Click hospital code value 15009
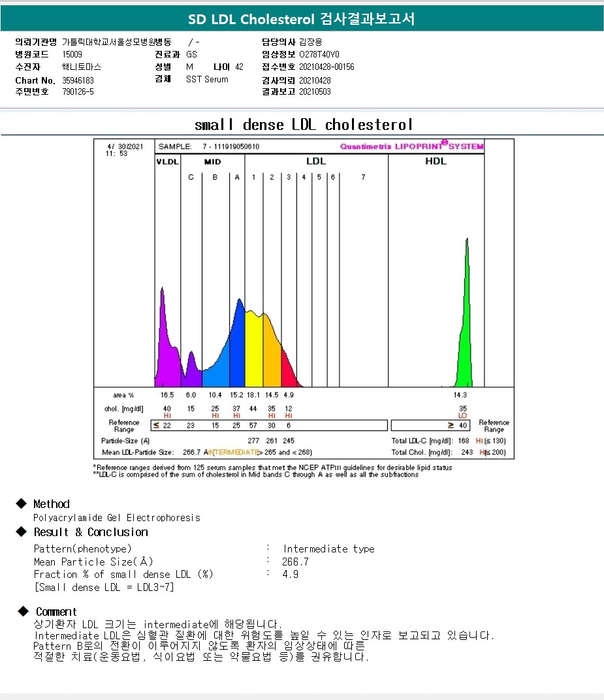 tap(72, 54)
